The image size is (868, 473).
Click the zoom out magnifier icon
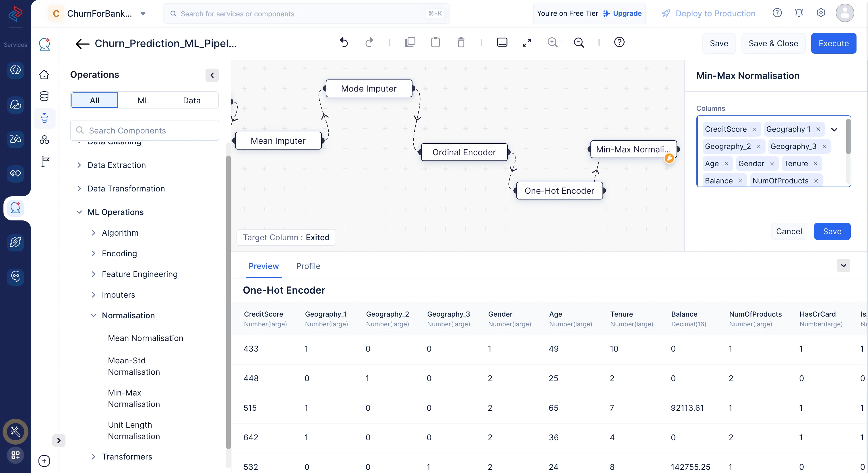tap(579, 42)
